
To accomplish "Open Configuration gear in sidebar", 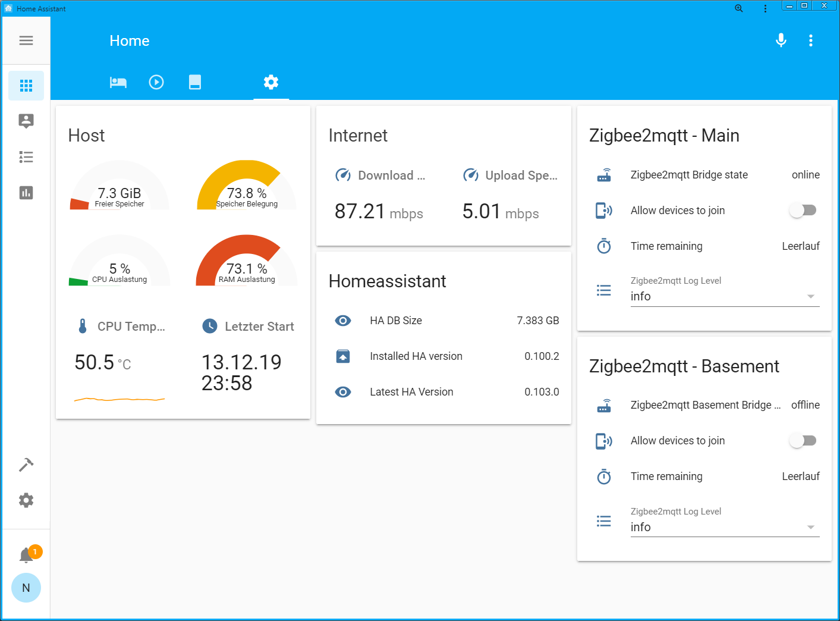I will 26,500.
